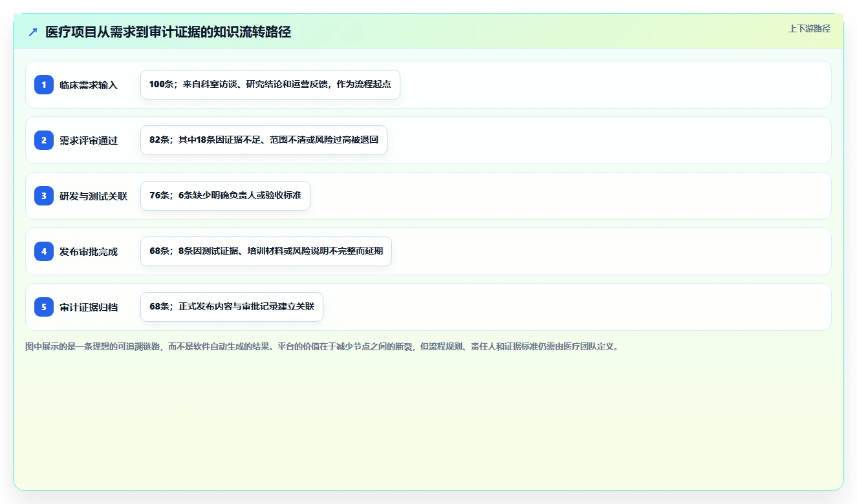This screenshot has width=857, height=504.
Task: Click the 临床需求输入 step label
Action: coord(89,85)
